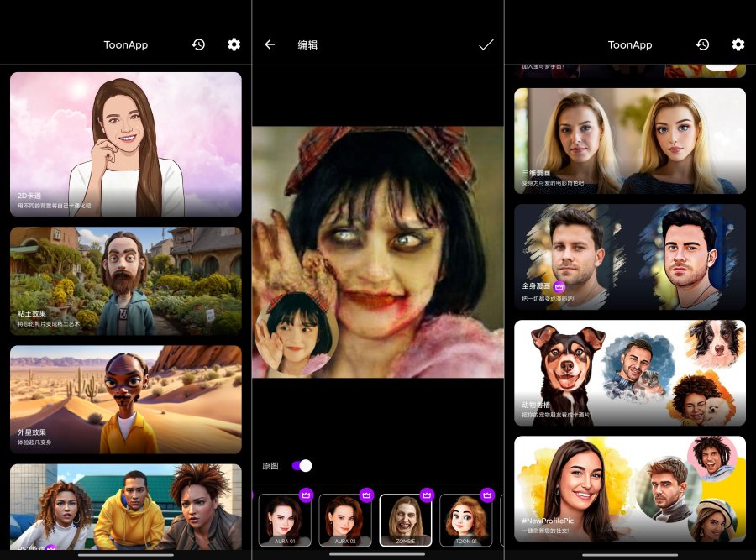The width and height of the screenshot is (756, 560).
Task: Open ToonApp settings via the gear icon
Action: (x=234, y=44)
